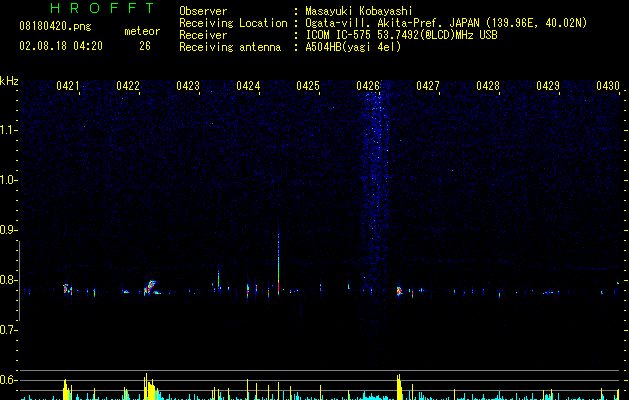
Task: Click the 0.9 kHz frequency label
Action: click(x=7, y=230)
